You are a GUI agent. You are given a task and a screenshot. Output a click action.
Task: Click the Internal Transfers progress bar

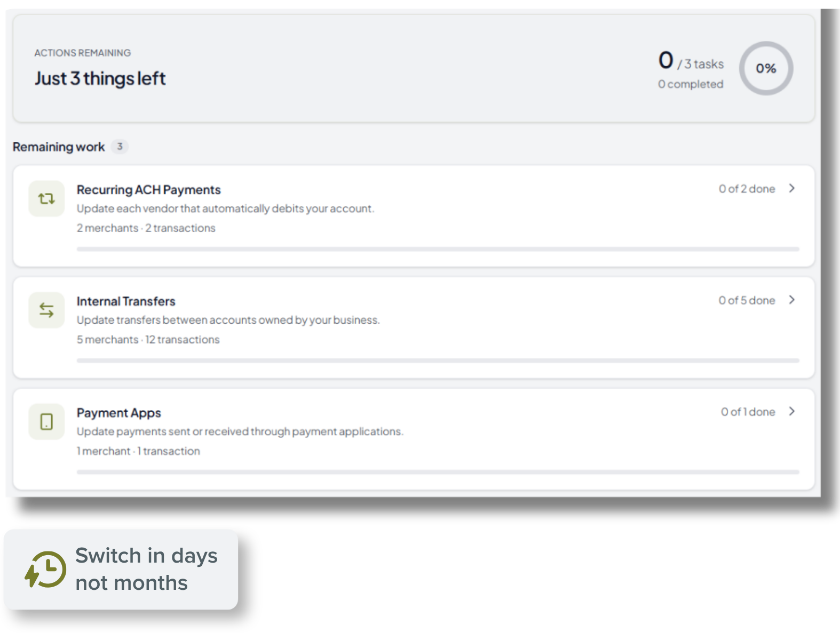(438, 360)
